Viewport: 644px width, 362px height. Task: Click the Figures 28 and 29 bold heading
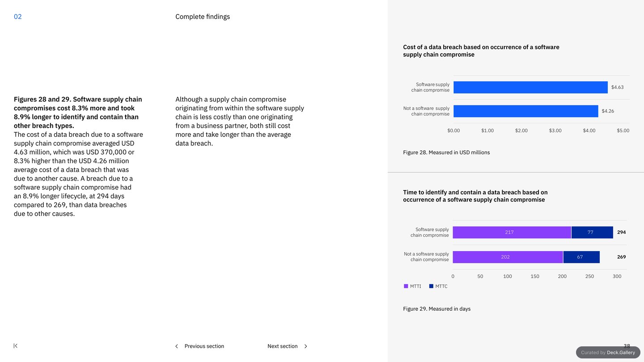click(x=78, y=113)
